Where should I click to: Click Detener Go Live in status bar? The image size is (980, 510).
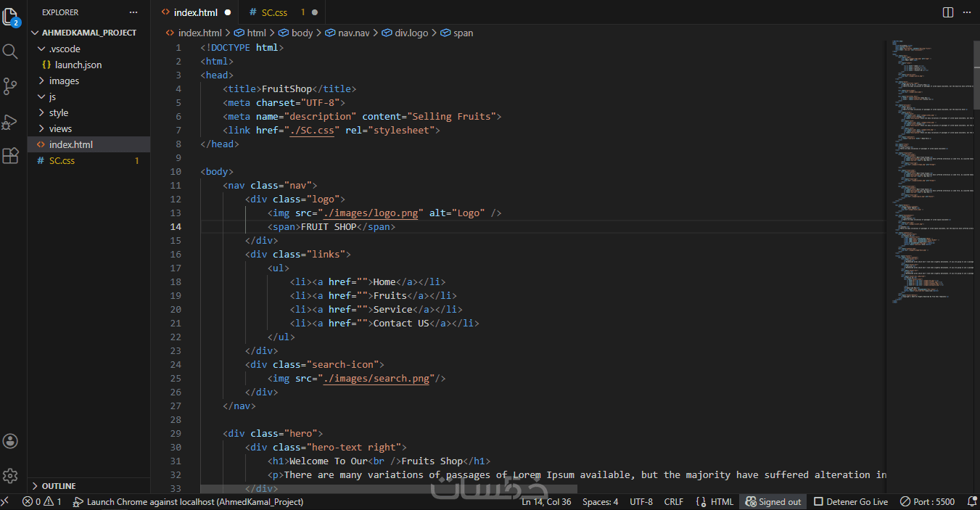tap(851, 502)
